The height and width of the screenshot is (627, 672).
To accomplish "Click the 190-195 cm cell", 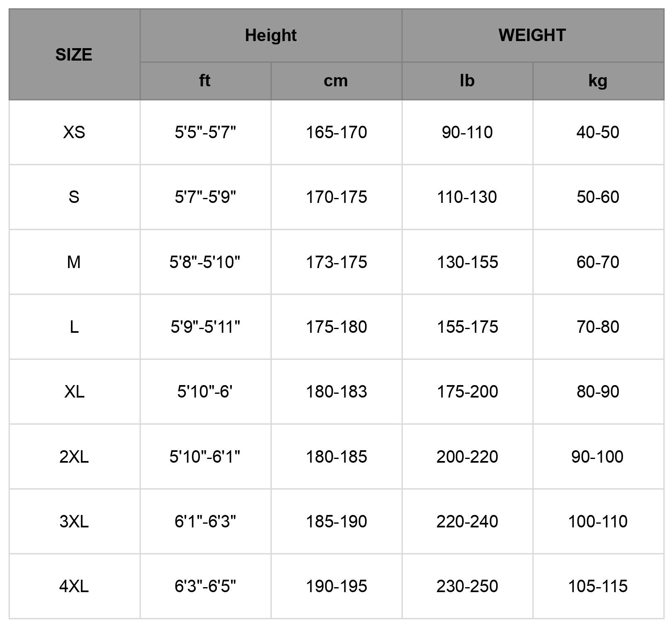I will (x=336, y=586).
